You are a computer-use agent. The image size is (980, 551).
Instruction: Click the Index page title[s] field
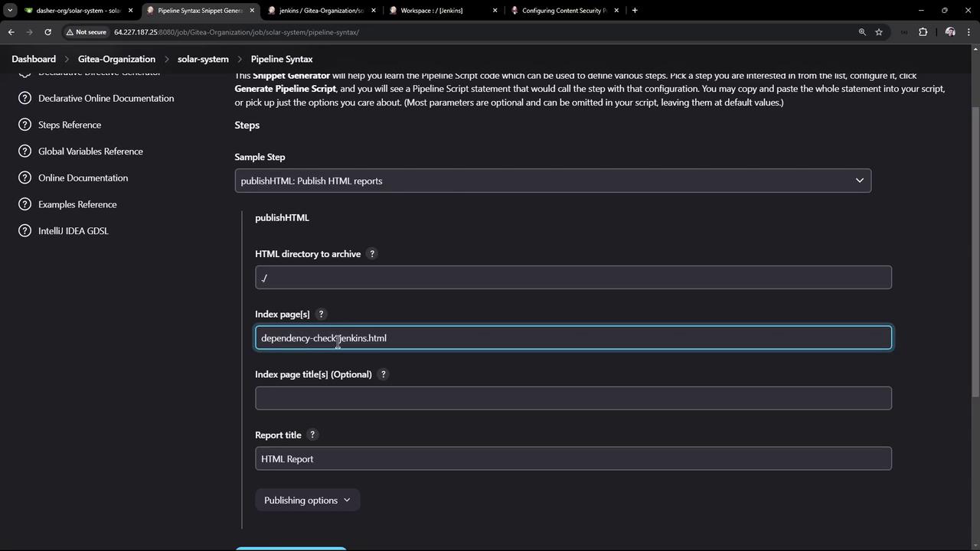pyautogui.click(x=573, y=399)
